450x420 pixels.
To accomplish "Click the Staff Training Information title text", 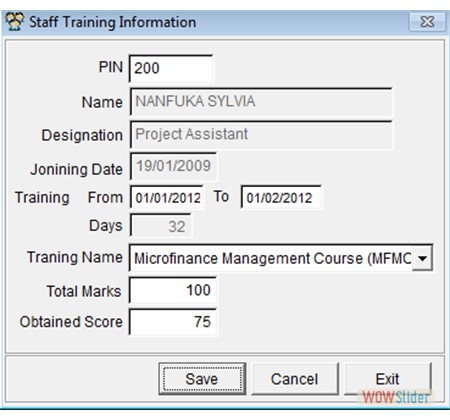I will [113, 22].
